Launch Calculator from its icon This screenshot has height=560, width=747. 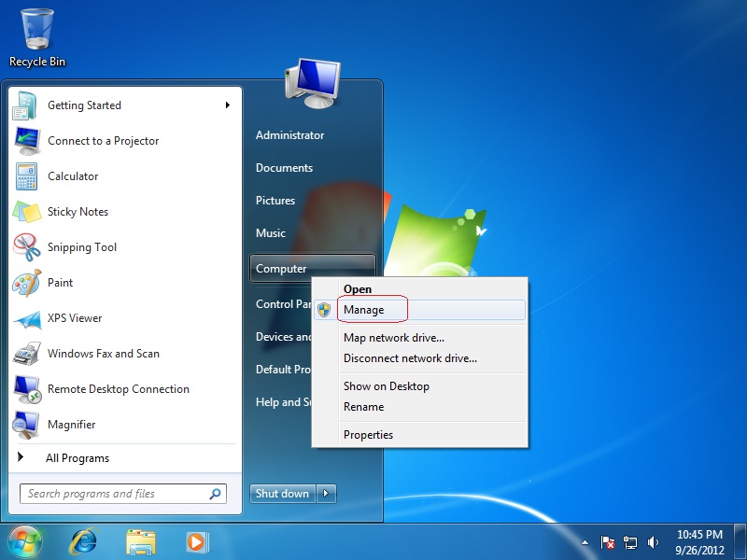(x=27, y=176)
